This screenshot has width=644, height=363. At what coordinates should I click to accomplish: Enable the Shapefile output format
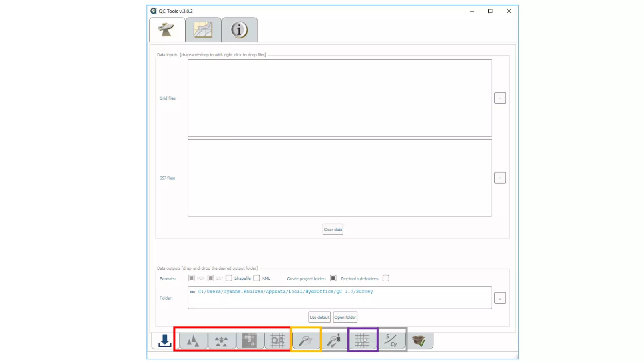(x=229, y=278)
